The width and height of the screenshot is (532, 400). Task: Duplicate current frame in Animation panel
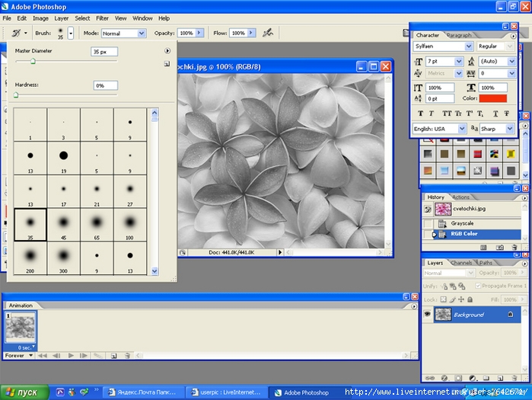114,356
